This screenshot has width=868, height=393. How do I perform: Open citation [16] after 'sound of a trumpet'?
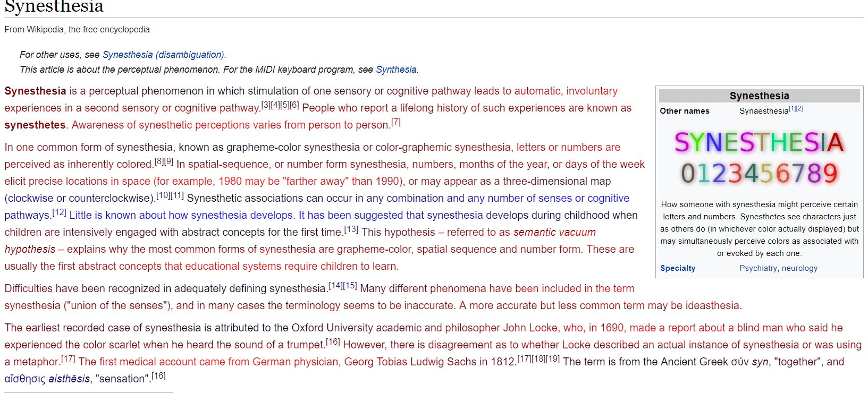tap(333, 341)
